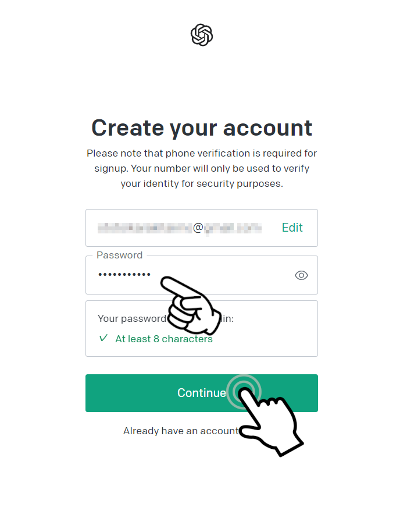This screenshot has height=532, width=407.
Task: Click the 'Already have an account' text
Action: pos(181,431)
